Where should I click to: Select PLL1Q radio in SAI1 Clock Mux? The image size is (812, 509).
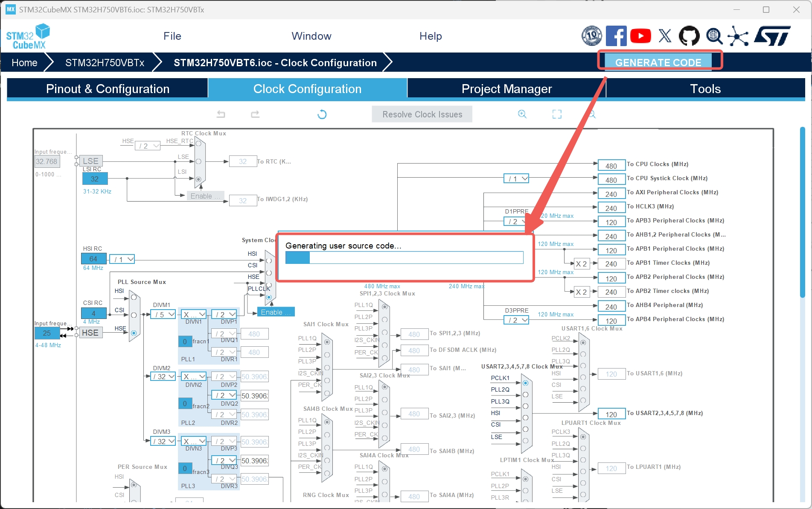point(327,342)
